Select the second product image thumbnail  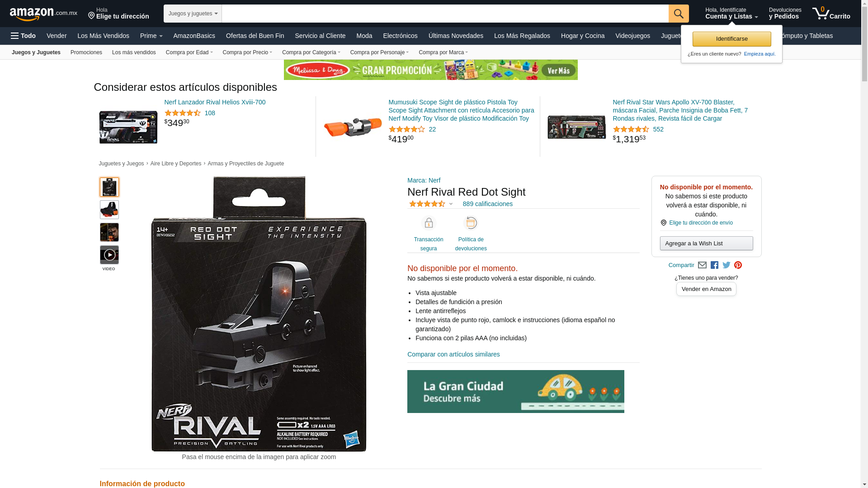tap(109, 210)
